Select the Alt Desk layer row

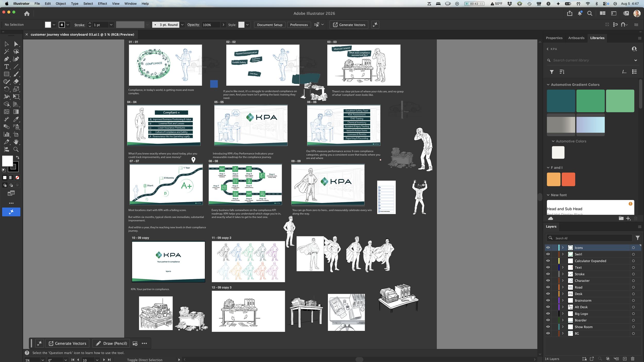(593, 307)
